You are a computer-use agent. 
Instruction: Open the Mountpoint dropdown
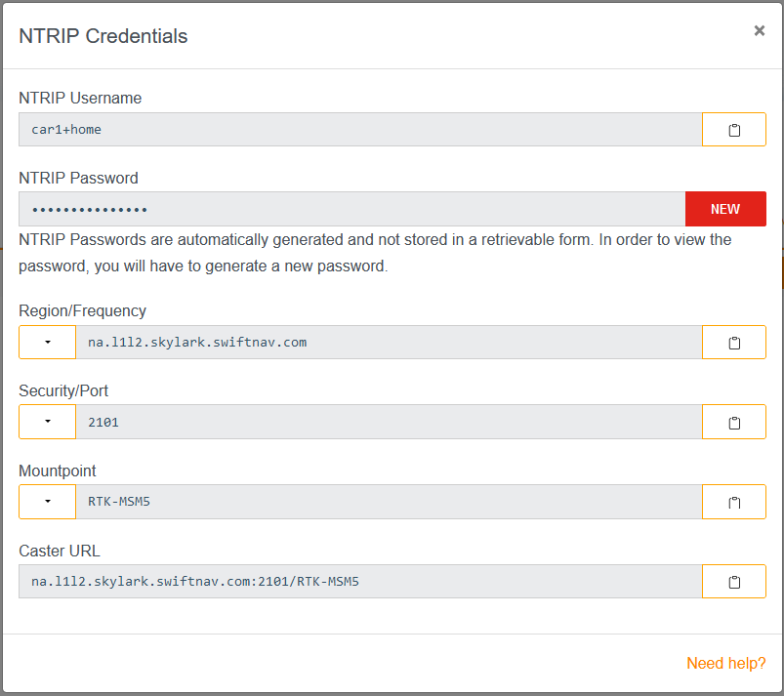[48, 502]
